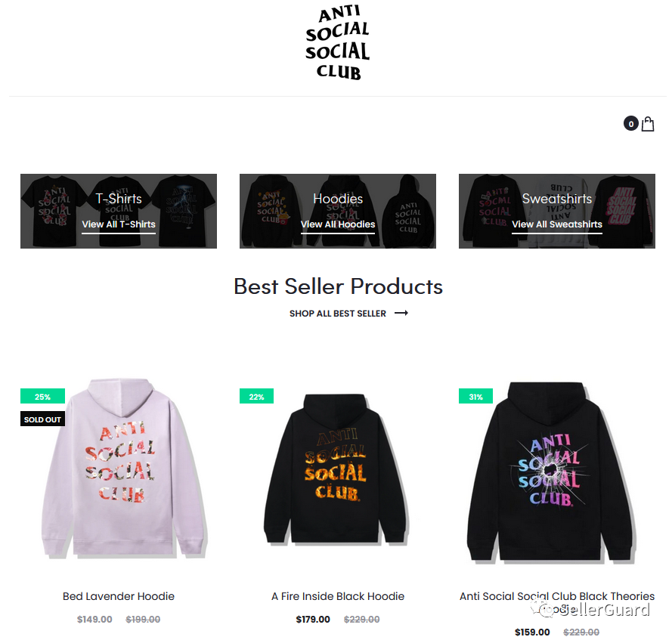Viewport: 672px width, 637px height.
Task: Open the shopping bag cart icon
Action: (x=648, y=124)
